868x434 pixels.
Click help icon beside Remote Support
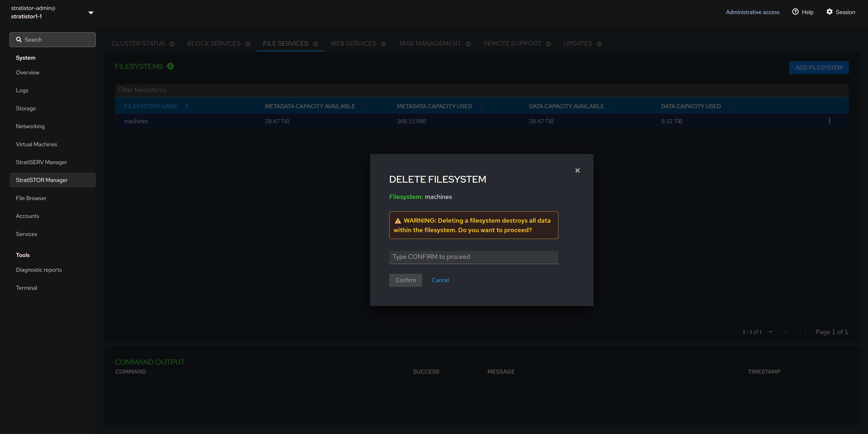(548, 44)
